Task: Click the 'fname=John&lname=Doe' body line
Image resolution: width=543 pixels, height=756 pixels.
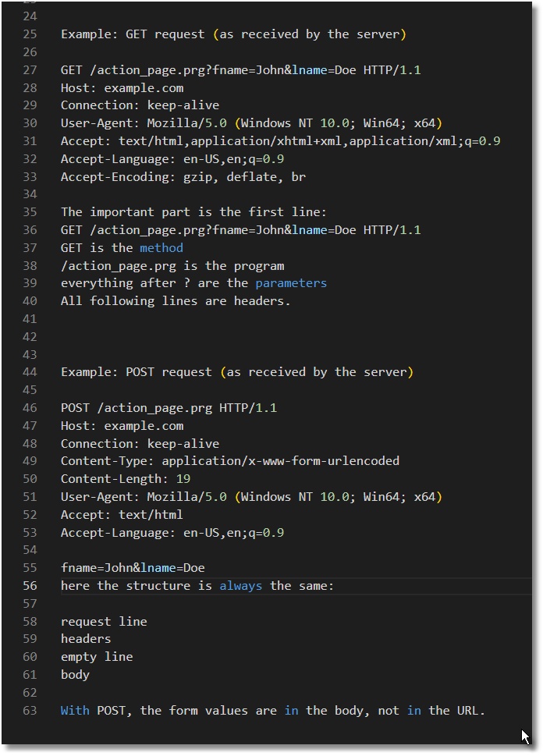Action: (133, 568)
